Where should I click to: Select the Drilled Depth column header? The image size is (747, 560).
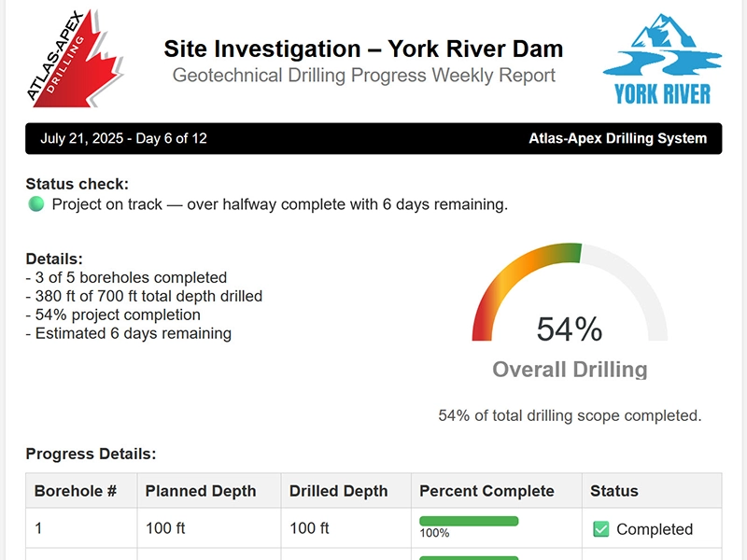[338, 491]
